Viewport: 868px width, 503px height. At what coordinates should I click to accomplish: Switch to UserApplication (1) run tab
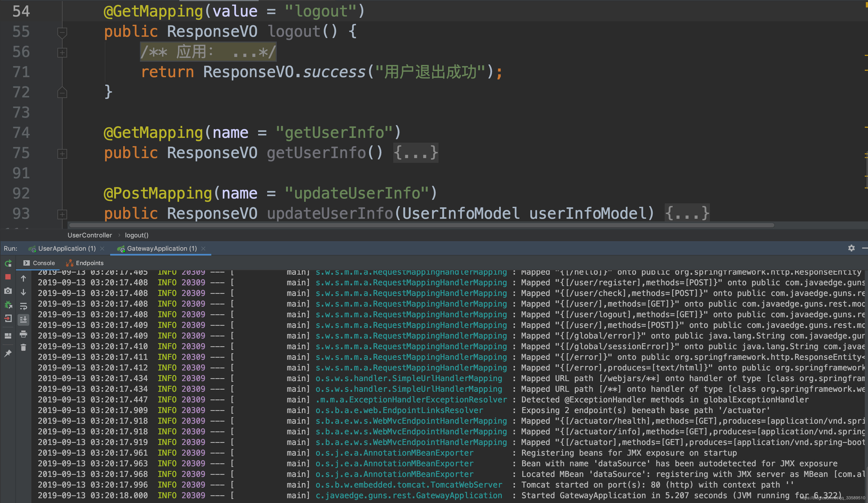[x=67, y=248]
